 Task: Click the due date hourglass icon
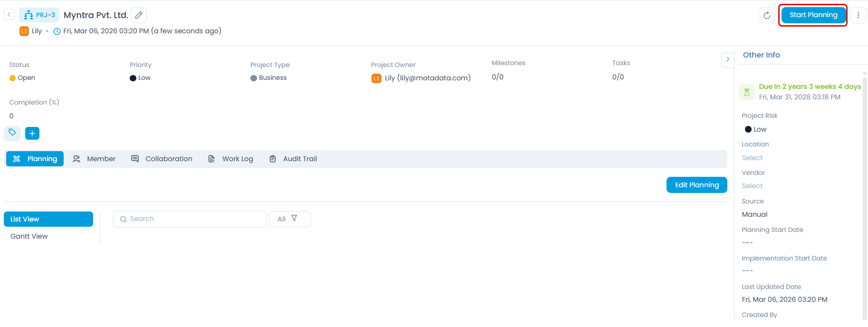(x=746, y=92)
